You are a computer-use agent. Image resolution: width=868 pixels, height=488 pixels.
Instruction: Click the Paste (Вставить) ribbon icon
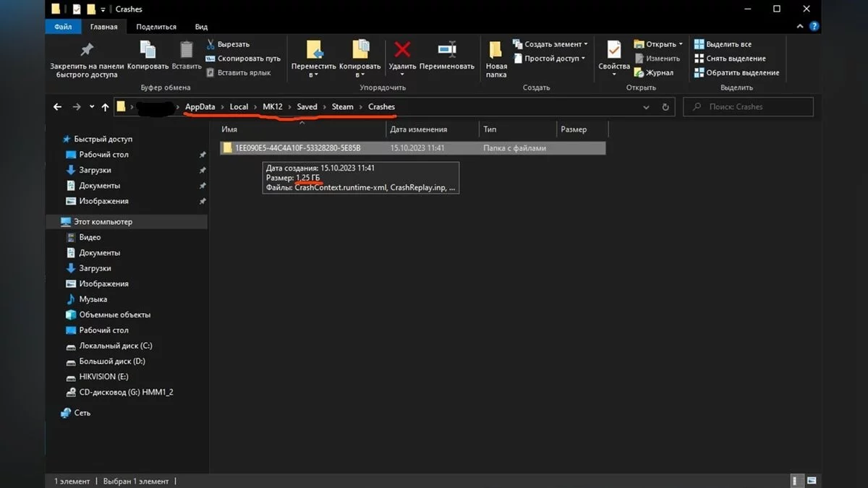(x=187, y=51)
